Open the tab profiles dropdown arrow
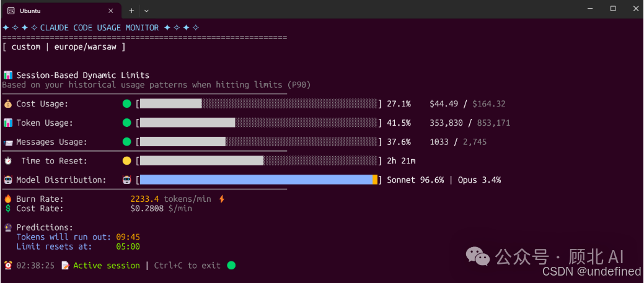The image size is (644, 283). (146, 11)
